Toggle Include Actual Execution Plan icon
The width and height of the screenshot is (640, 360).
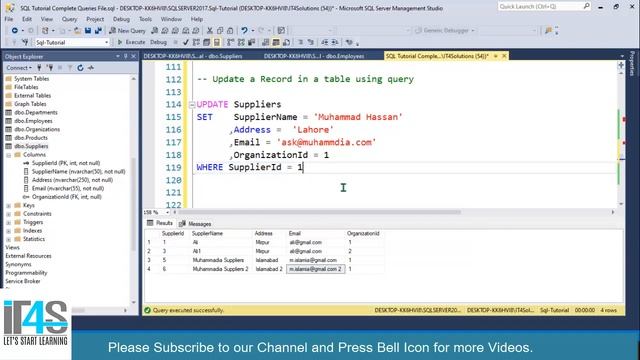coord(231,42)
